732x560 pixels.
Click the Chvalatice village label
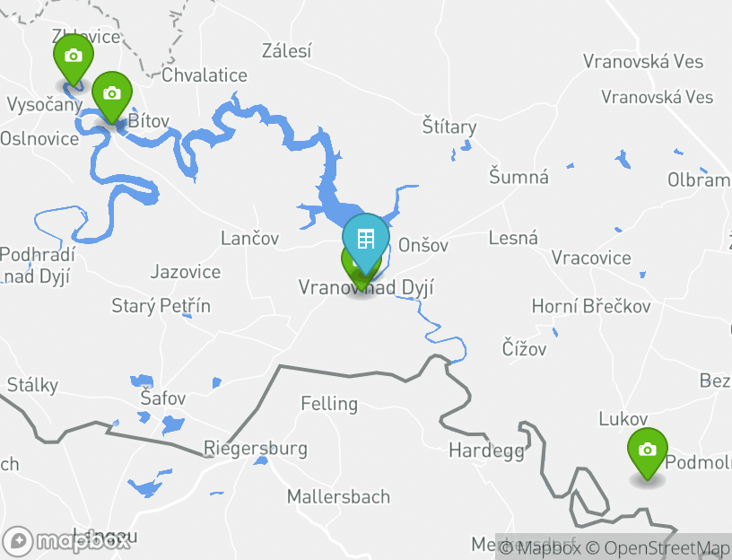tap(205, 75)
